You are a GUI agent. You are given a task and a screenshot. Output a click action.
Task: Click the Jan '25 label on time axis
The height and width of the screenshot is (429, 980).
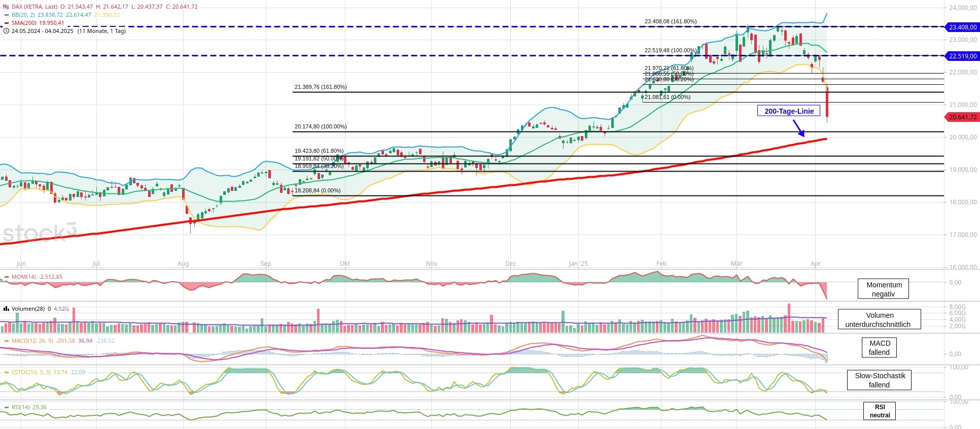click(578, 263)
